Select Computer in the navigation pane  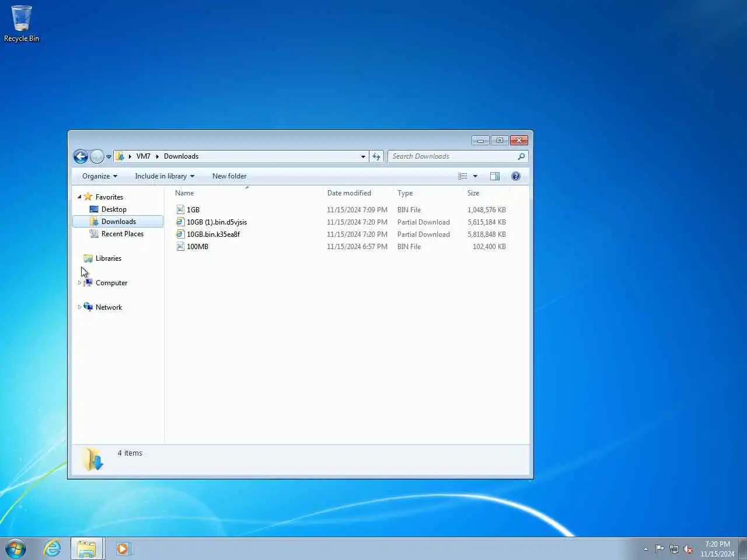pyautogui.click(x=111, y=283)
